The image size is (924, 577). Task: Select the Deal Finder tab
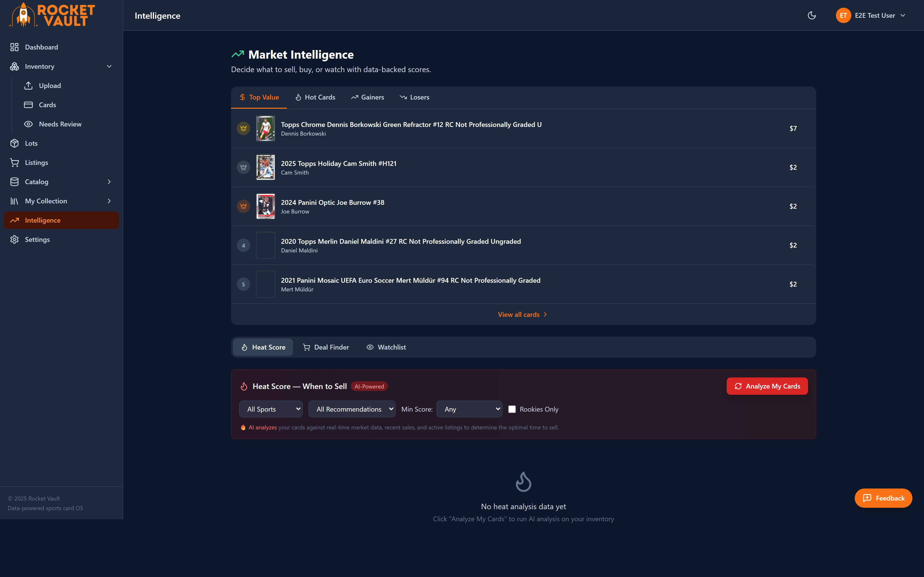(326, 347)
